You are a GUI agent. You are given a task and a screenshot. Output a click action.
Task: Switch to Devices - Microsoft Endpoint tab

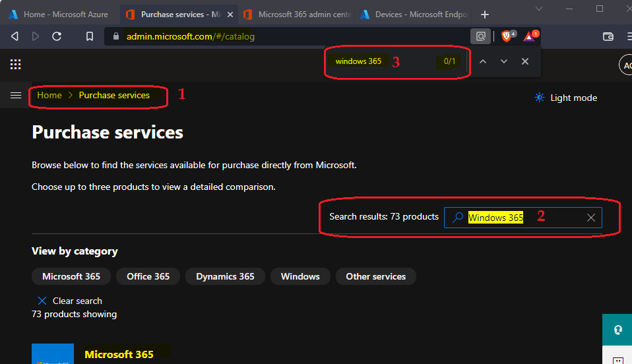415,15
